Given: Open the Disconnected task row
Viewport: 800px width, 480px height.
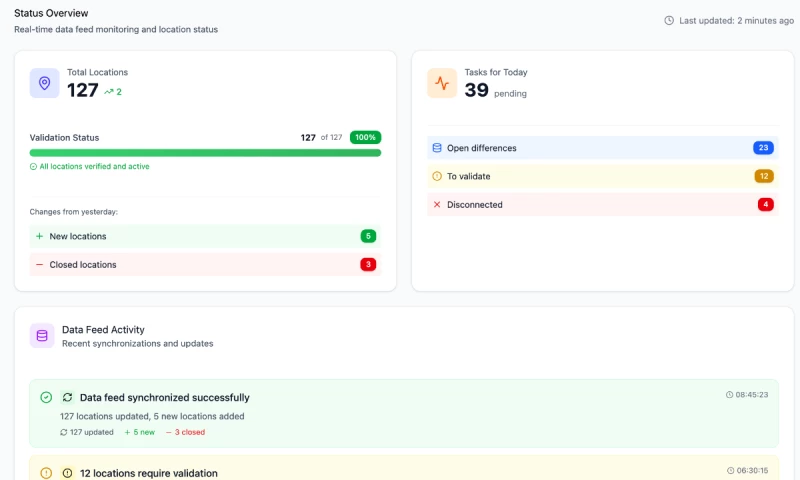Looking at the screenshot, I should click(603, 205).
